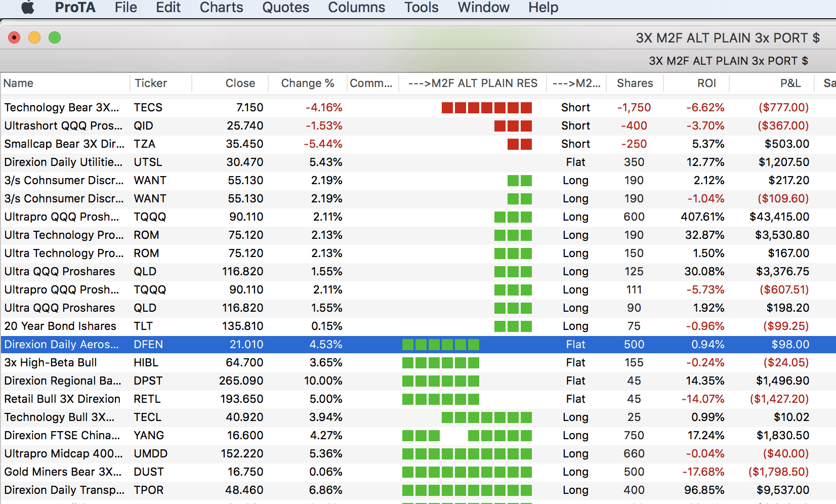Click the Short position cell for QID
This screenshot has height=504, width=836.
click(x=575, y=126)
